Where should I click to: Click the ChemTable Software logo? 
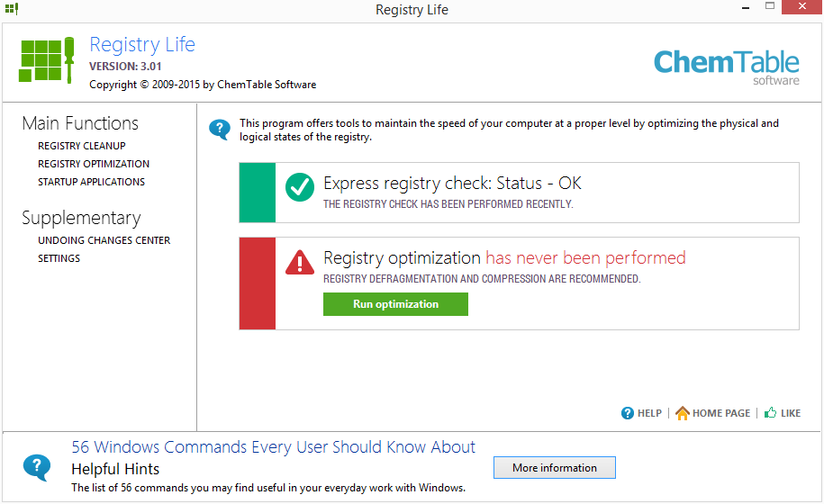tap(726, 65)
